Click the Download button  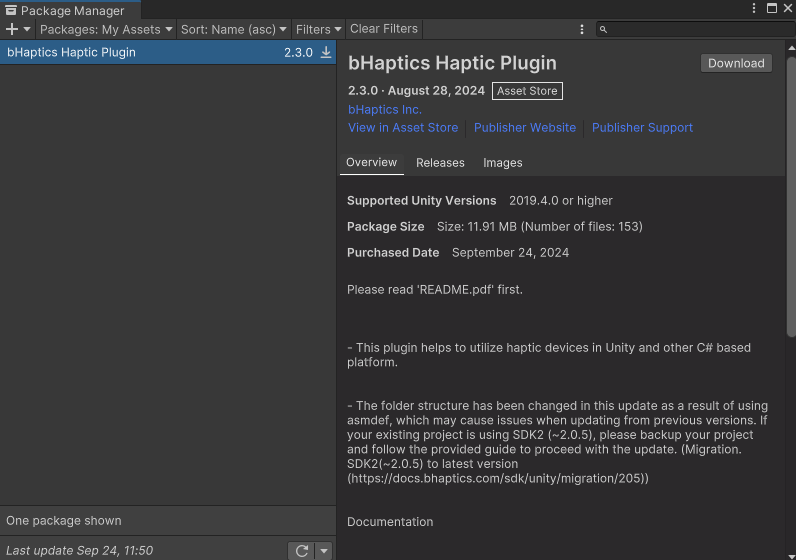tap(736, 63)
